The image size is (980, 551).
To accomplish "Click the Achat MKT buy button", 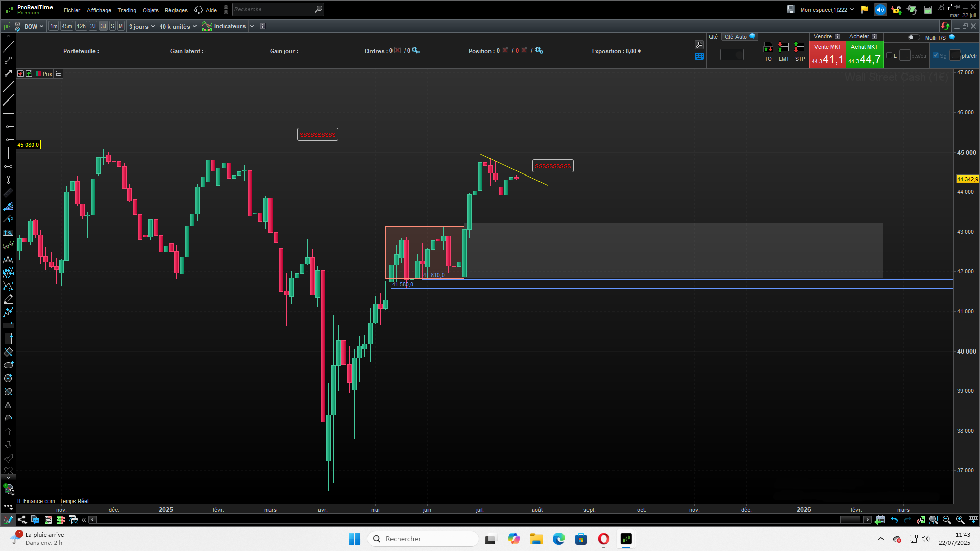I will pyautogui.click(x=864, y=55).
